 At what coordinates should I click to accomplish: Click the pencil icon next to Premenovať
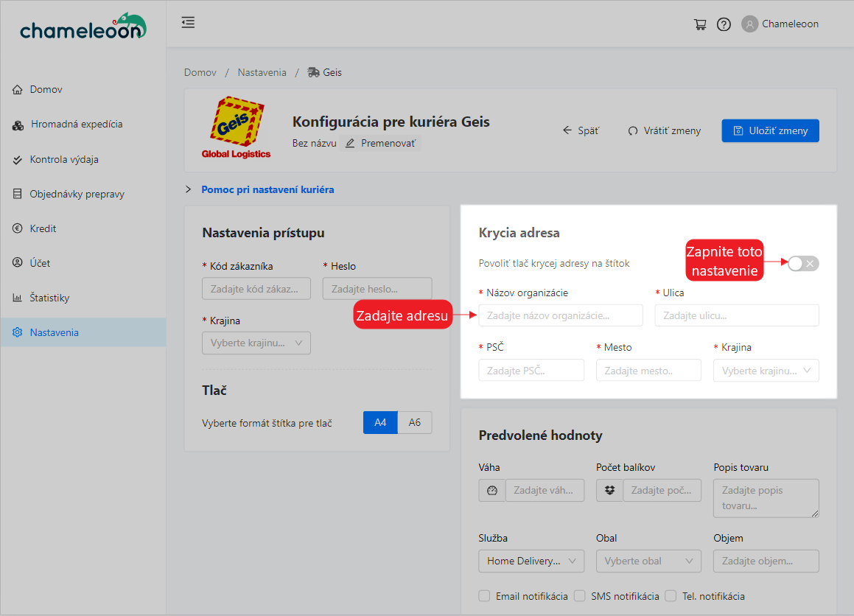pos(350,143)
